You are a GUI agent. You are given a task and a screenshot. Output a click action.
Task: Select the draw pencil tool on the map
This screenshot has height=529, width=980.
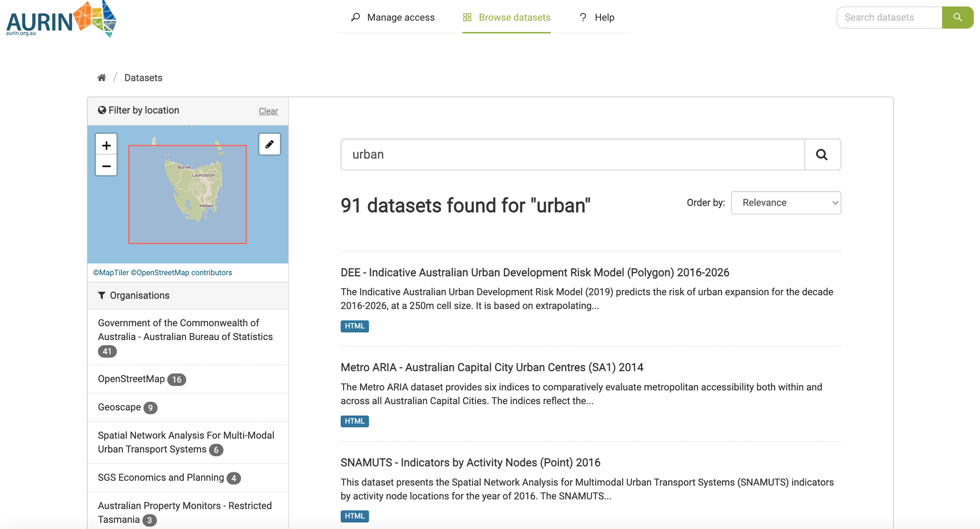point(269,144)
